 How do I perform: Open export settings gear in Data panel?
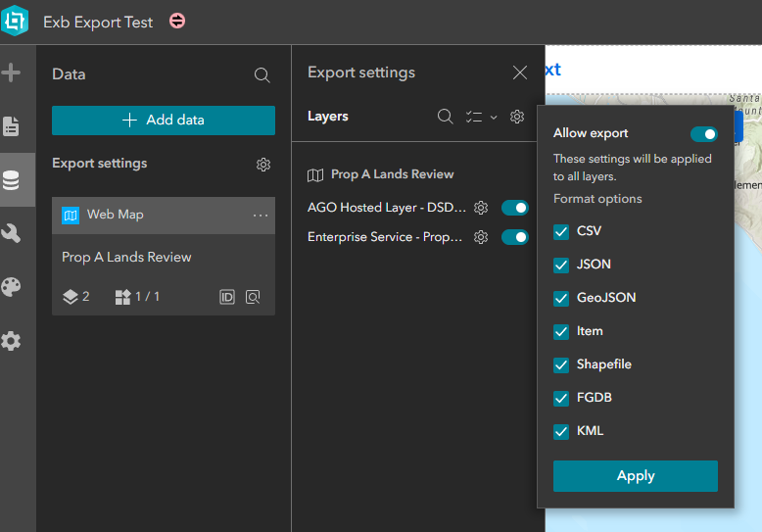[x=262, y=165]
